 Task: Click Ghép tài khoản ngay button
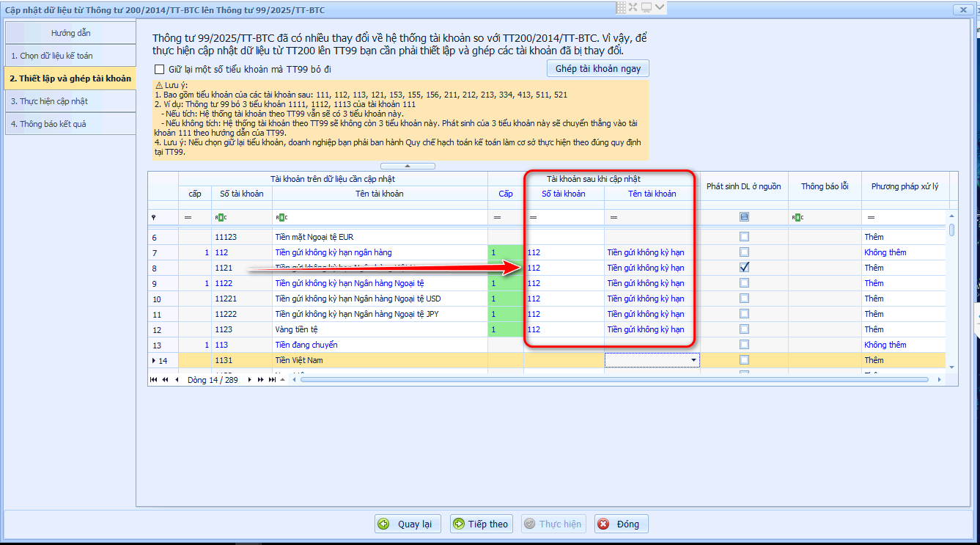597,68
